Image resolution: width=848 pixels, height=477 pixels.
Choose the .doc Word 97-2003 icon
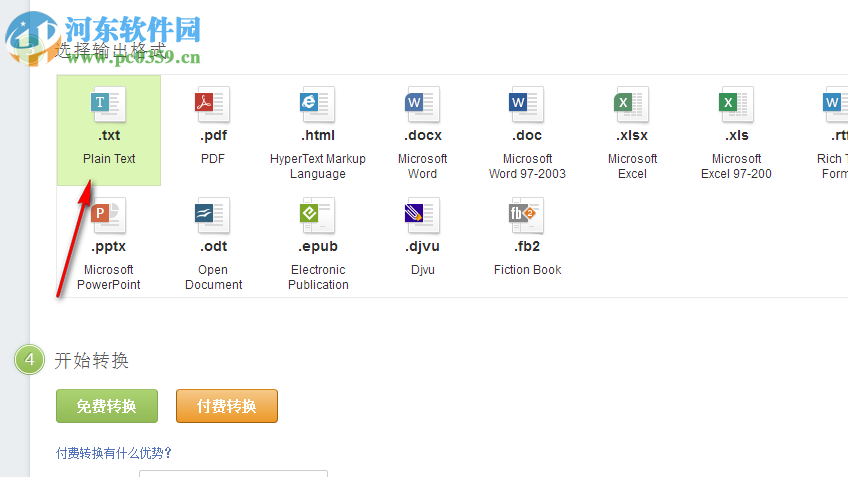pyautogui.click(x=527, y=104)
